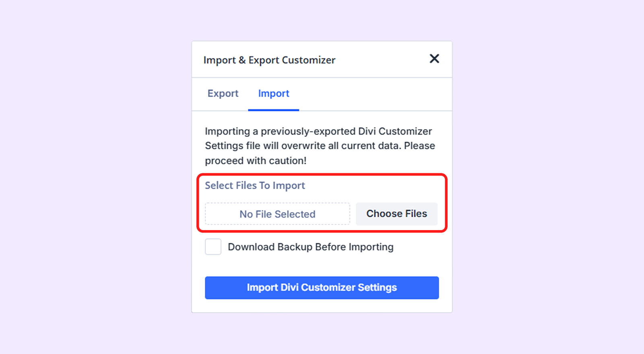Click the No File Selected field
Image resolution: width=644 pixels, height=354 pixels.
point(277,214)
